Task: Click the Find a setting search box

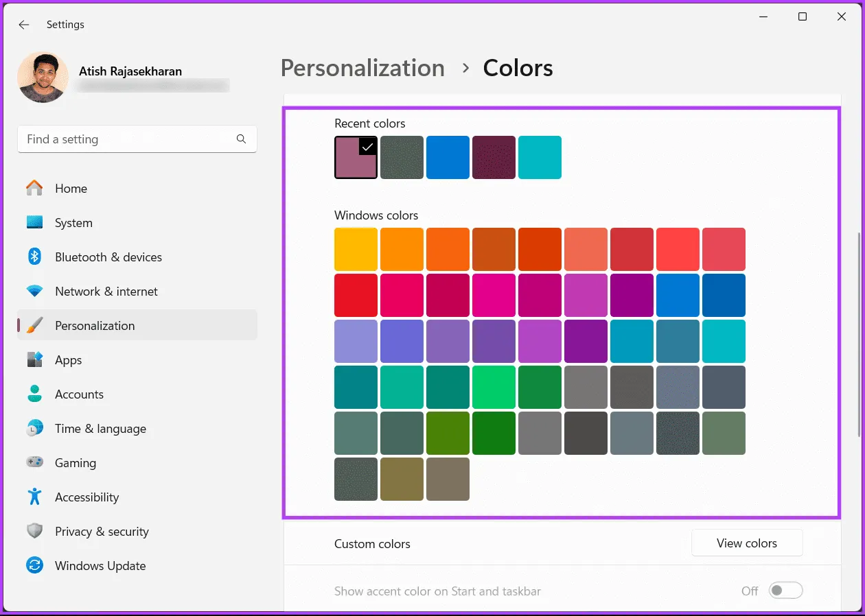Action: (x=127, y=139)
